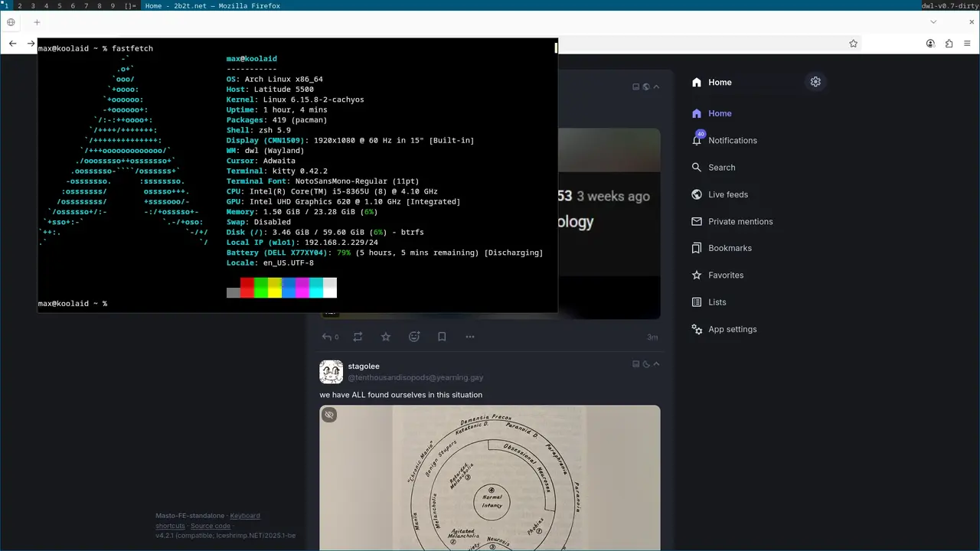The image size is (980, 551).
Task: Open the Source code link in footer
Action: (210, 526)
